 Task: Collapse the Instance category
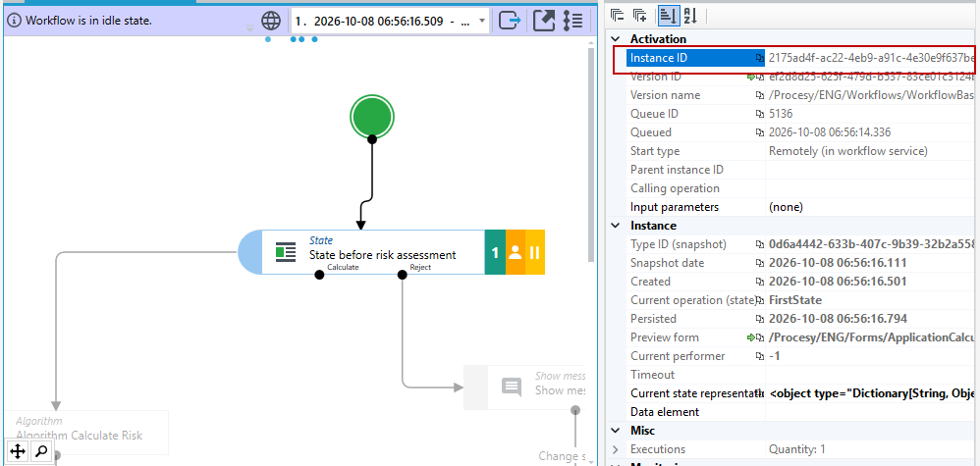click(x=617, y=226)
